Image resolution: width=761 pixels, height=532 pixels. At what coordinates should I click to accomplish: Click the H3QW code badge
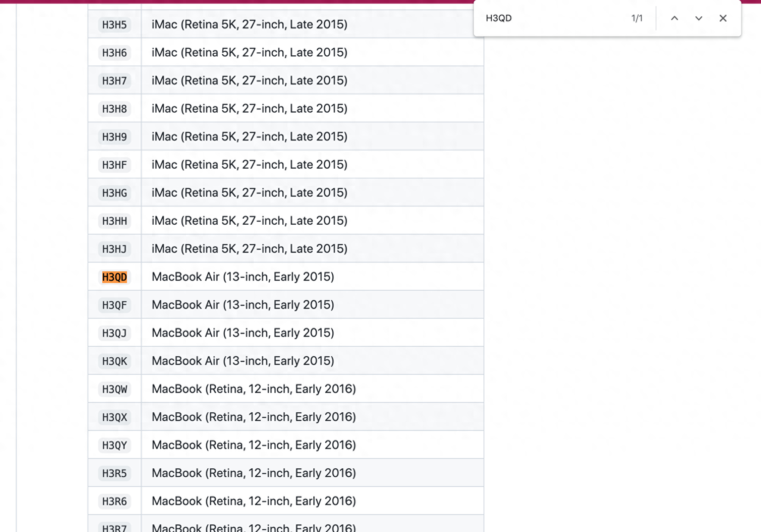coord(114,389)
